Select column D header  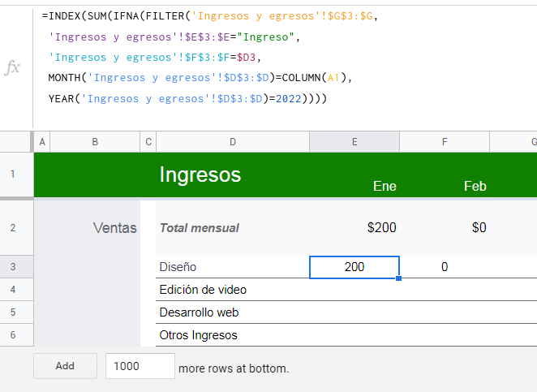pos(233,142)
